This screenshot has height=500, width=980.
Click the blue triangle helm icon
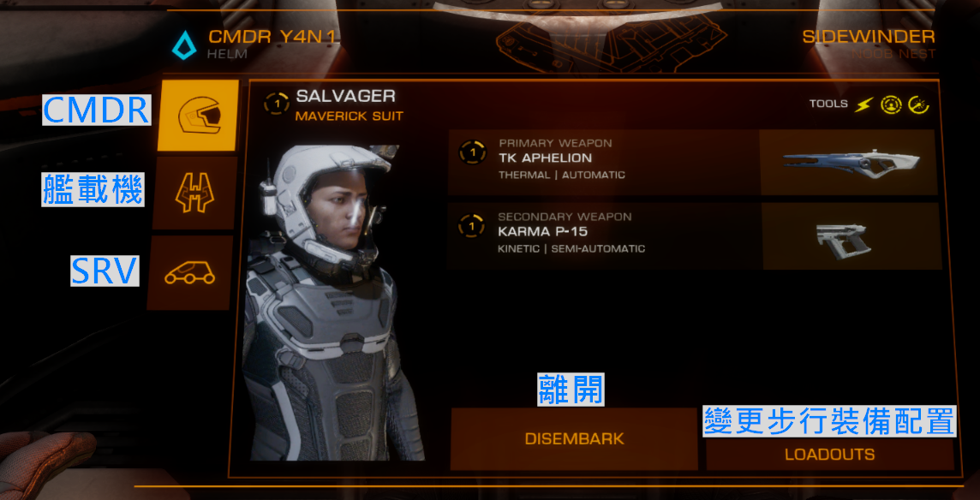[x=184, y=45]
